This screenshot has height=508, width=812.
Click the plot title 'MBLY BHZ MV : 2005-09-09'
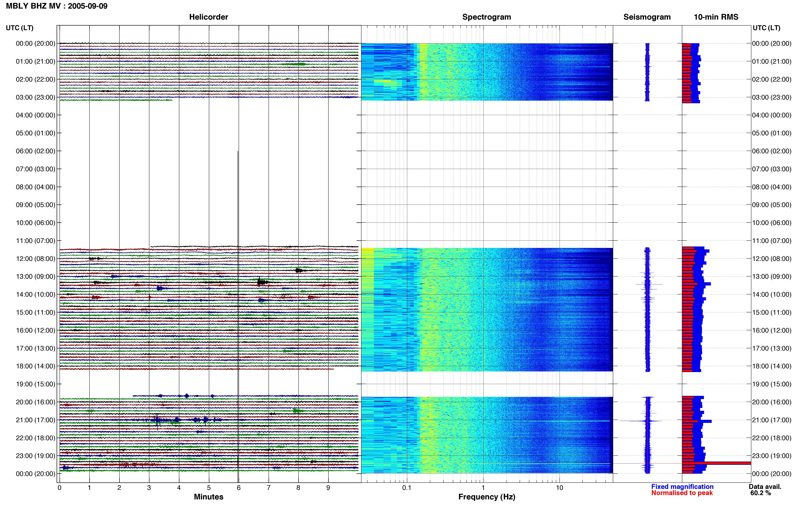point(57,6)
